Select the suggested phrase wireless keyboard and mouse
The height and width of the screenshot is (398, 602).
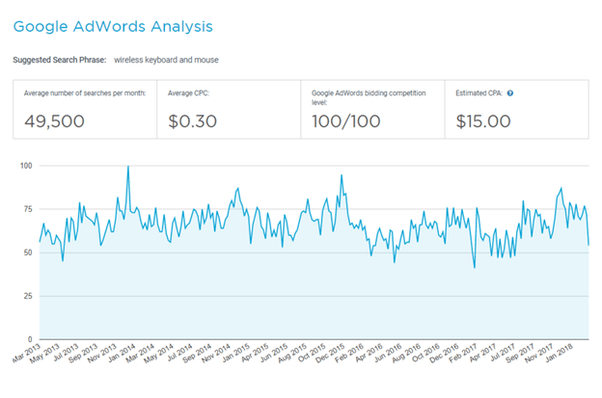166,60
